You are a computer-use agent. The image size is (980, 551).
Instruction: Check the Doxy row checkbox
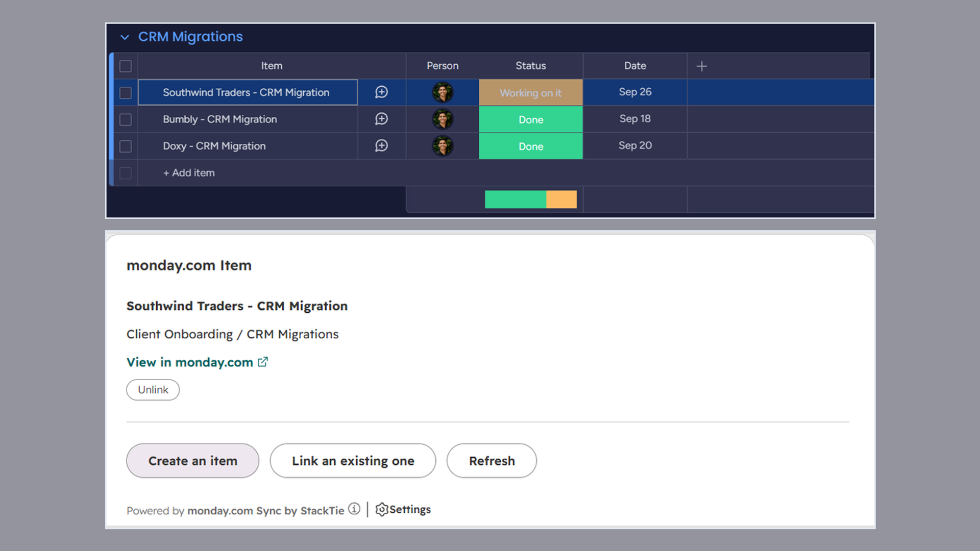coord(126,146)
